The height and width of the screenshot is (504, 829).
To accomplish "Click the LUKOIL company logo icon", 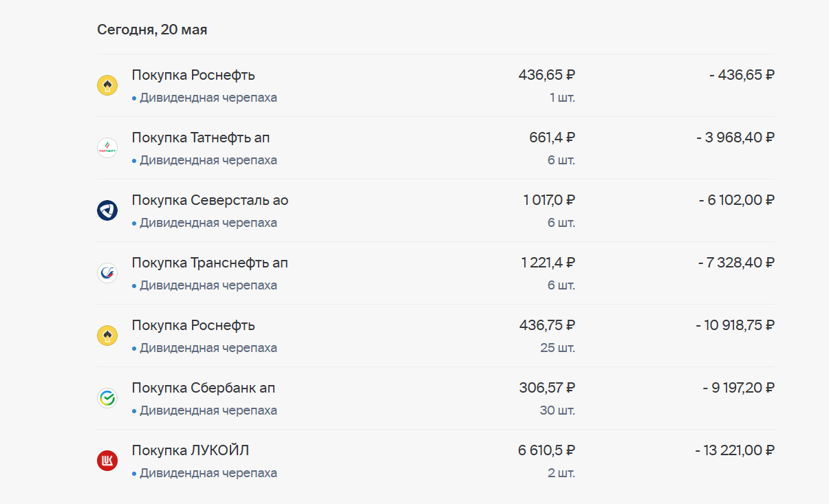I will (x=107, y=461).
